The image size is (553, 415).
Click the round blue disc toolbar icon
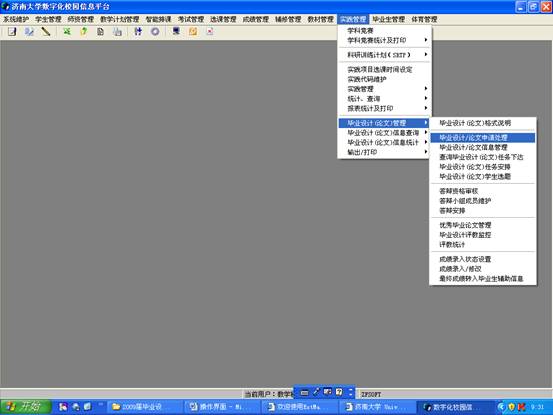pos(155,32)
